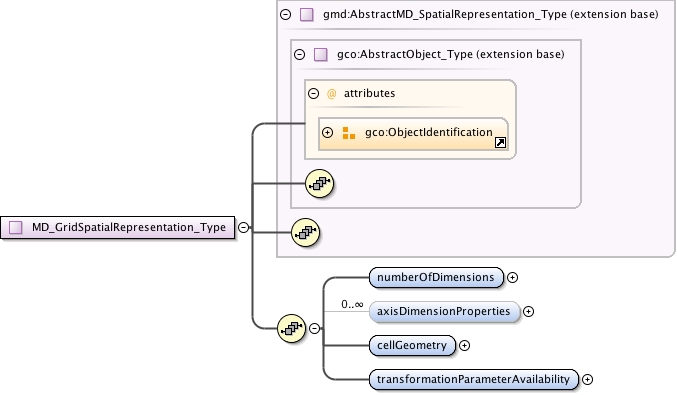Click the sequence icon connecting the element list
This screenshot has width=677, height=395.
[x=291, y=329]
